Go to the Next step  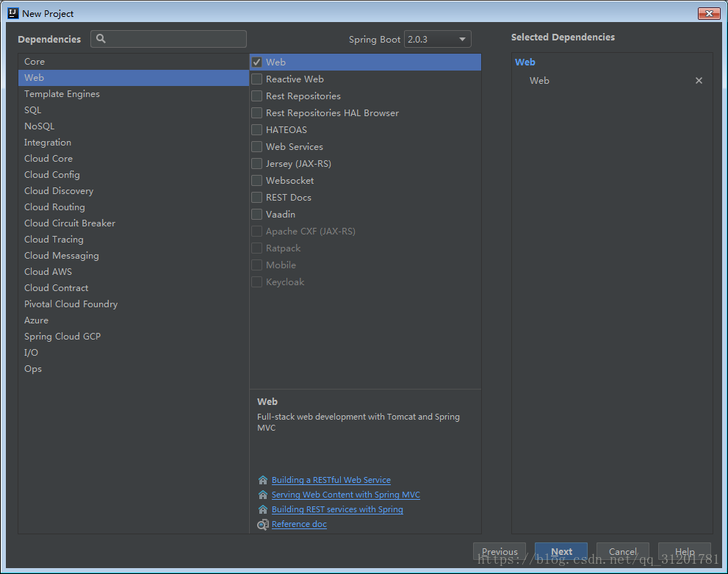click(561, 551)
